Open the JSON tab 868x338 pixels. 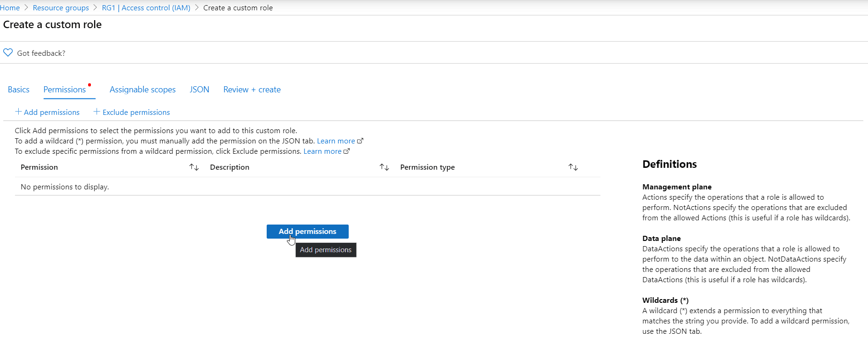pos(199,90)
